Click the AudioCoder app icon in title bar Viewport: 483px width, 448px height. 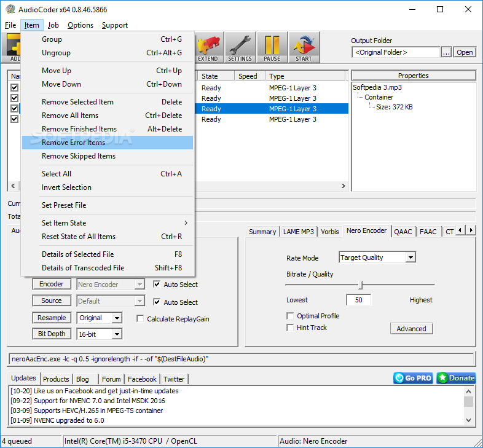coord(10,10)
